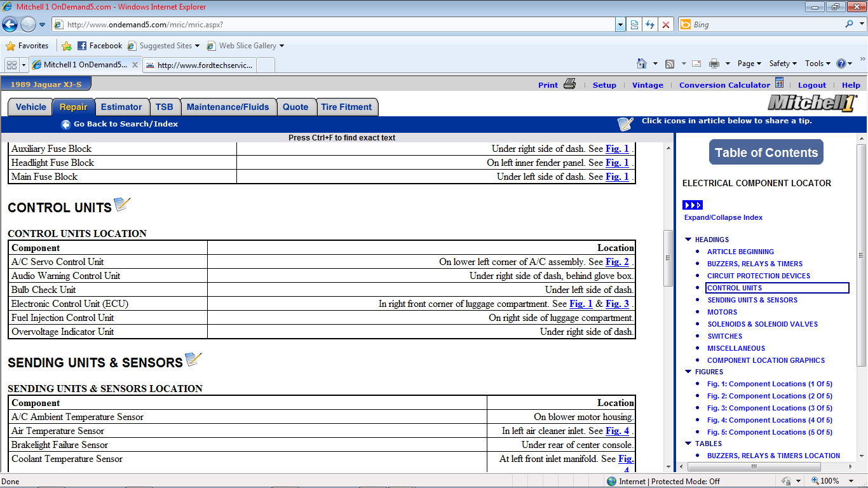Viewport: 868px width, 488px height.
Task: Open the Page menu
Action: (x=749, y=64)
